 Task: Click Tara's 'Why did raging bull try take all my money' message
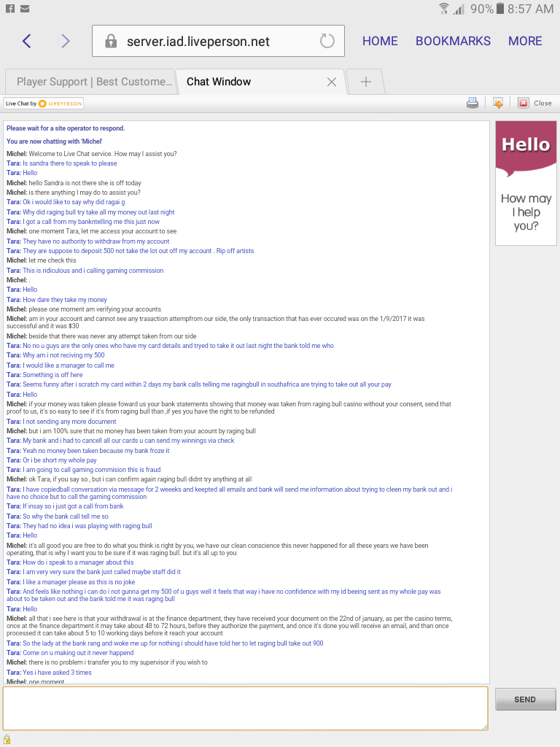(x=90, y=212)
